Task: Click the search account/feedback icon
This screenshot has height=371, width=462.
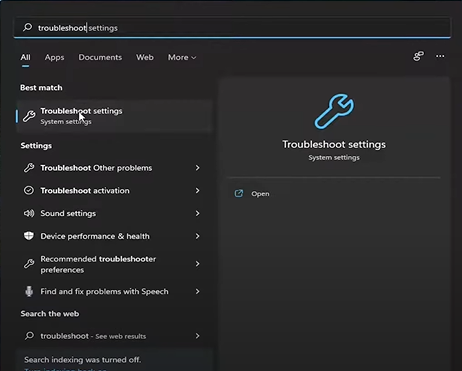Action: click(419, 56)
